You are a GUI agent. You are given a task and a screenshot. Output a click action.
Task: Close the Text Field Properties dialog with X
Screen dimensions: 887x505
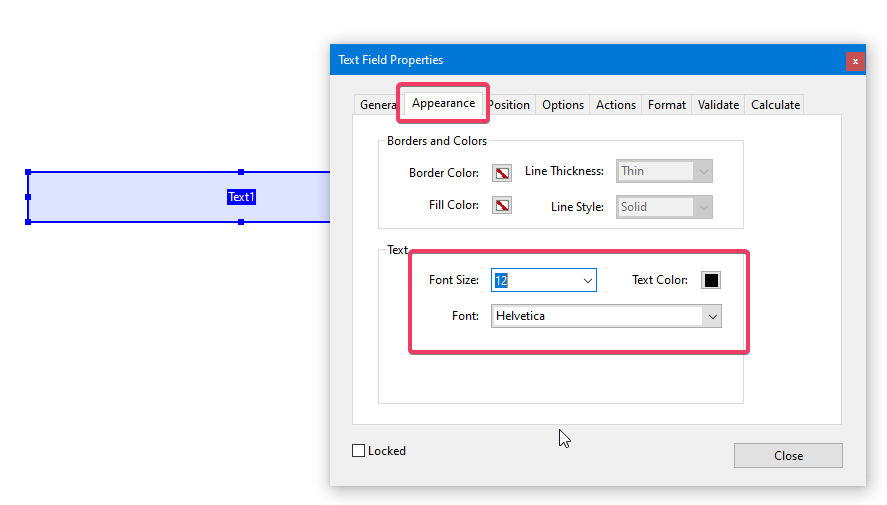coord(855,61)
